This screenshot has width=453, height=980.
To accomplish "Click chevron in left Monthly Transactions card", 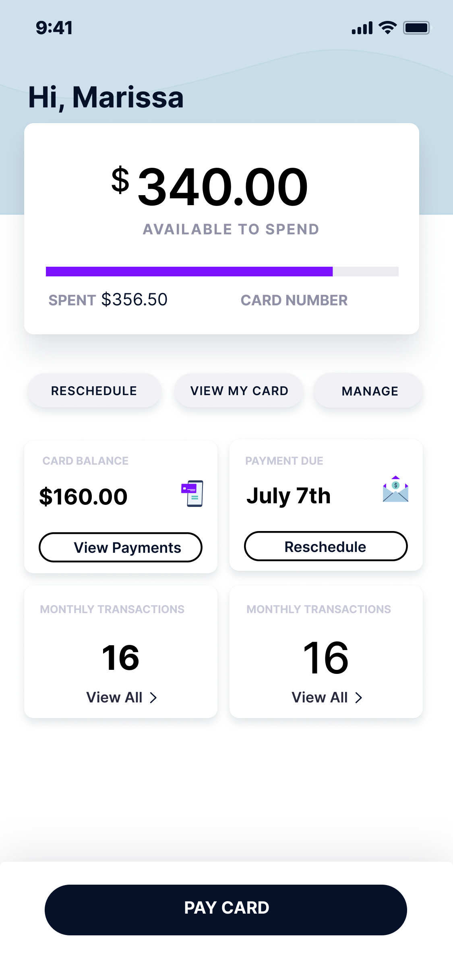I will 153,698.
